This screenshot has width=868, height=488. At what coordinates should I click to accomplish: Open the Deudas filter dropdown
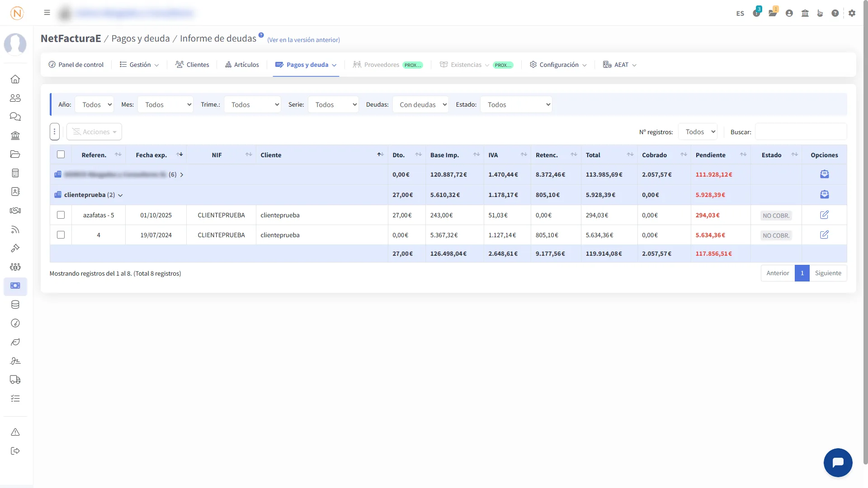(420, 105)
